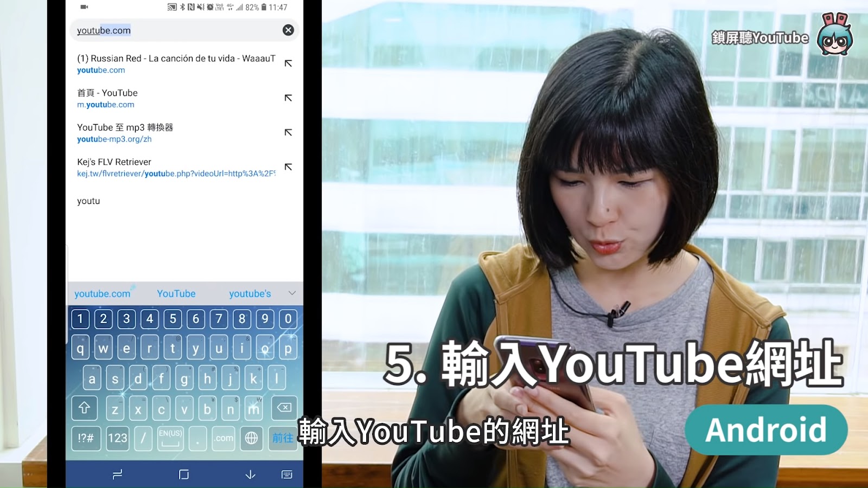Viewport: 868px width, 488px height.
Task: Choose keyboard prediction 'YouTube'
Action: point(176,293)
